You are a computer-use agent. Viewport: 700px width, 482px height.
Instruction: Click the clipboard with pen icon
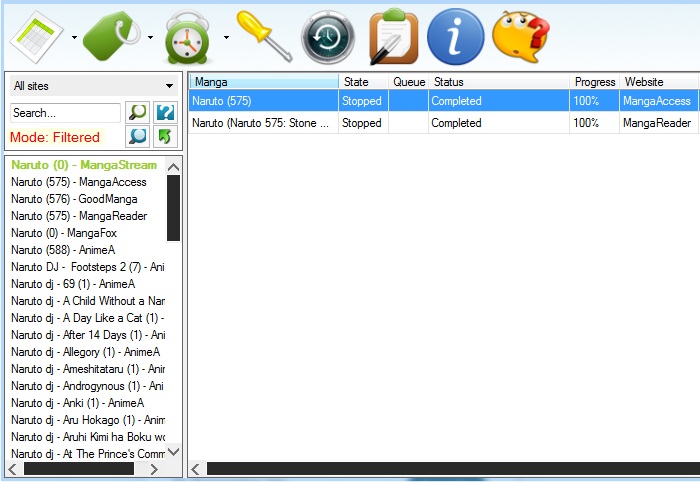click(393, 37)
